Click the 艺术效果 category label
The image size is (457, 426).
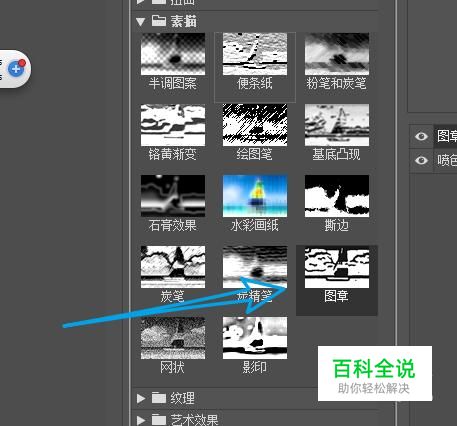click(x=194, y=420)
